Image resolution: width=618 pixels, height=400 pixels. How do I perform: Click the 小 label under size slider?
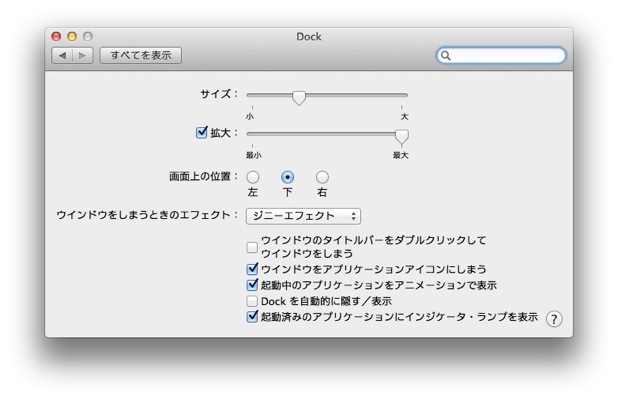point(249,117)
